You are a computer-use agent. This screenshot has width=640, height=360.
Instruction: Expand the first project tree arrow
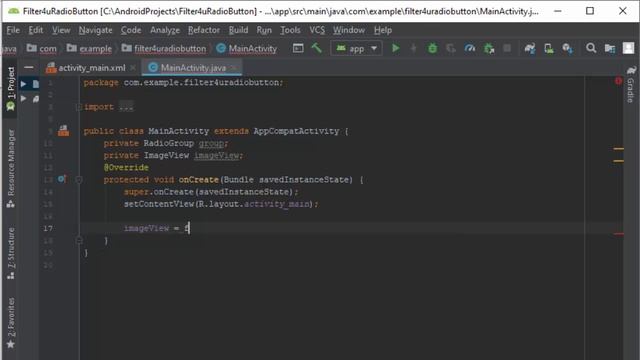click(24, 84)
